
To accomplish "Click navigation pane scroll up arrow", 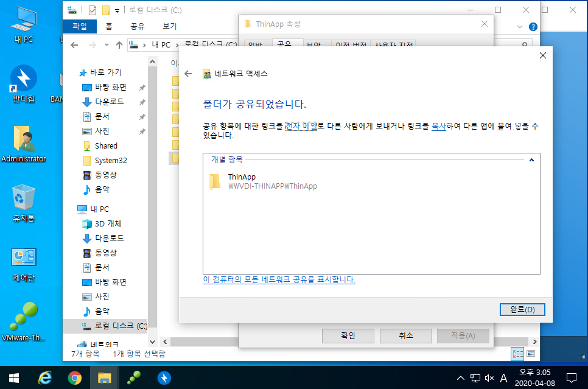I will click(x=152, y=62).
